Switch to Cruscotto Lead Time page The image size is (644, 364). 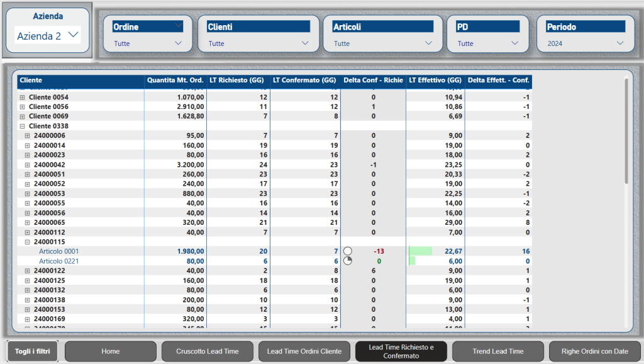(x=207, y=351)
